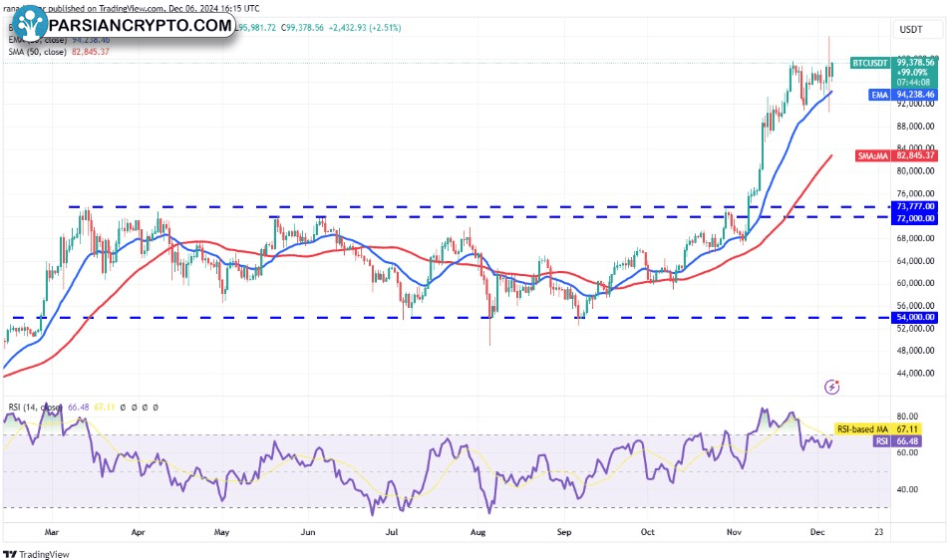Select the BTCUSDT price tag on axis

click(x=870, y=63)
